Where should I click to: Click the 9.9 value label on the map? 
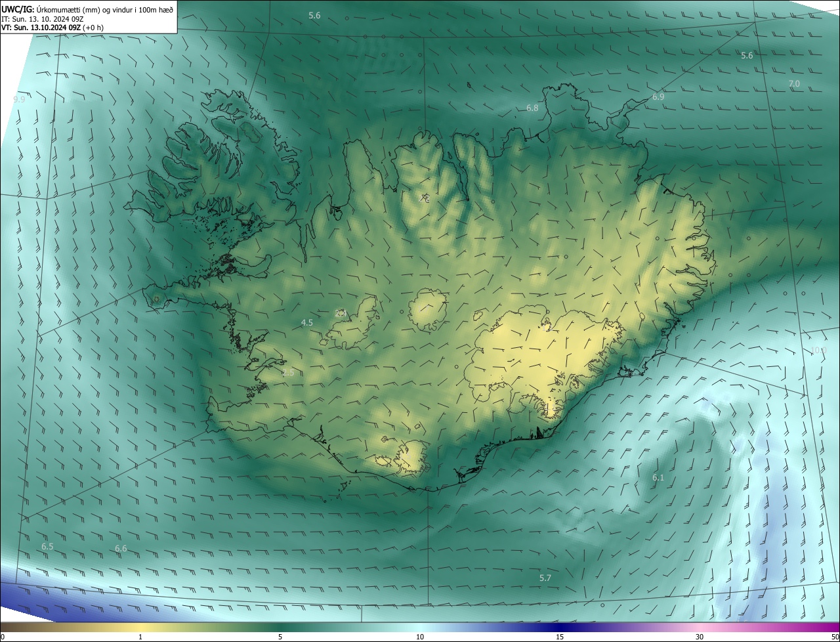[x=19, y=99]
